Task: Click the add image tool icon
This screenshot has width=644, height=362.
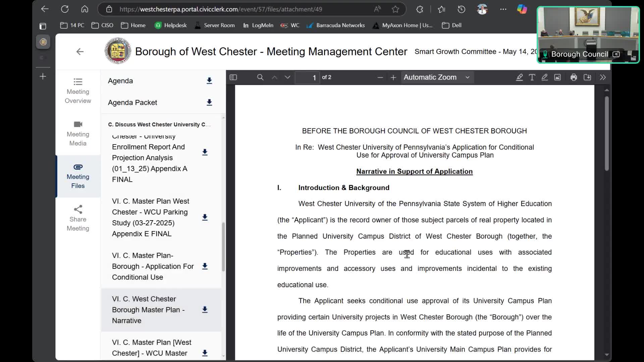Action: tap(557, 77)
